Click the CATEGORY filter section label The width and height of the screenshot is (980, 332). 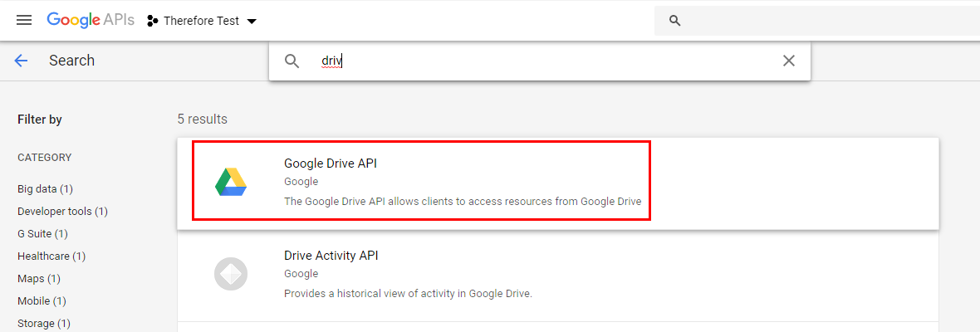point(44,157)
